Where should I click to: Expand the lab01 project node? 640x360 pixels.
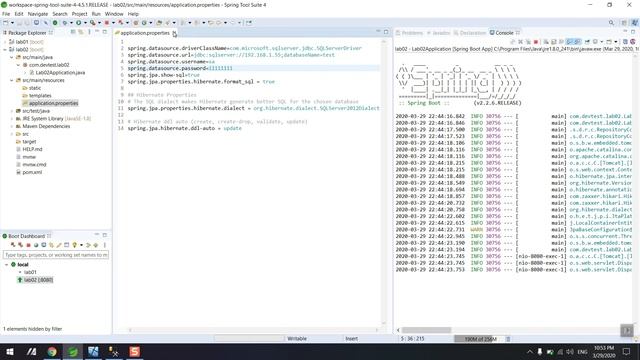click(x=5, y=42)
